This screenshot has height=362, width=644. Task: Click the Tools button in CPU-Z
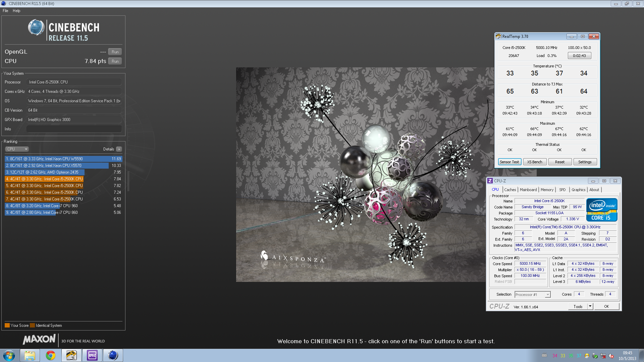[x=578, y=306]
